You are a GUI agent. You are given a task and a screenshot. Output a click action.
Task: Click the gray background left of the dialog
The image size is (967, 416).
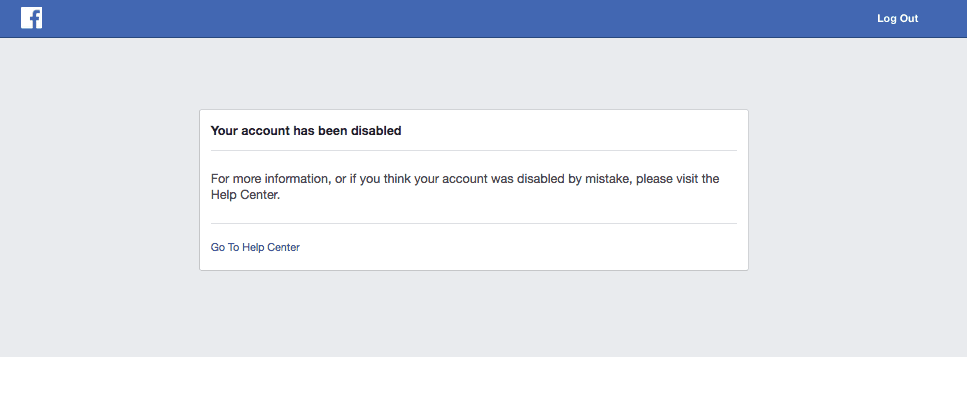[99, 190]
